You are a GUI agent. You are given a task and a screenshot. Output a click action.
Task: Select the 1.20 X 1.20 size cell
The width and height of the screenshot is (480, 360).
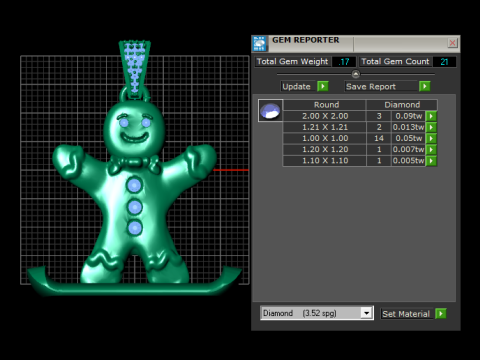pos(324,149)
